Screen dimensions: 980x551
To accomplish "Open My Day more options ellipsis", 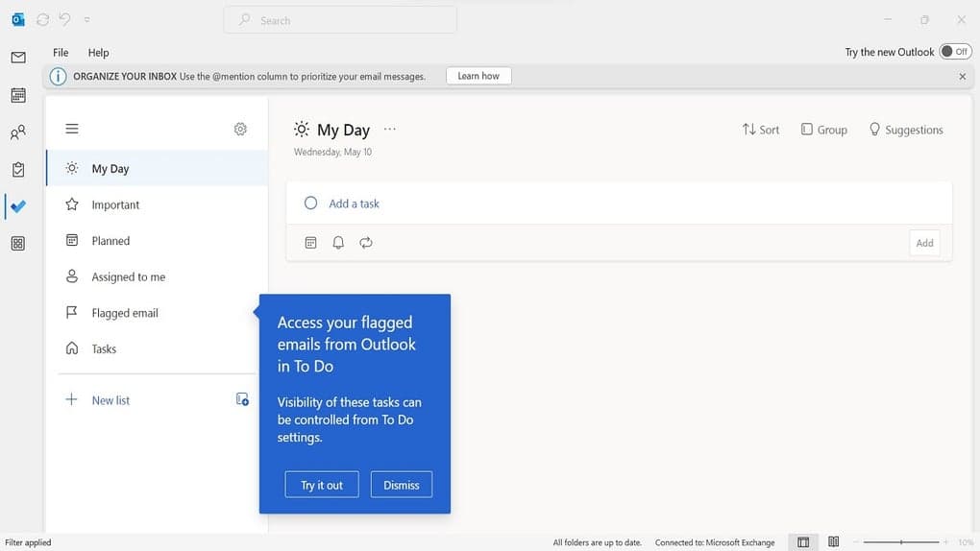I will [389, 129].
